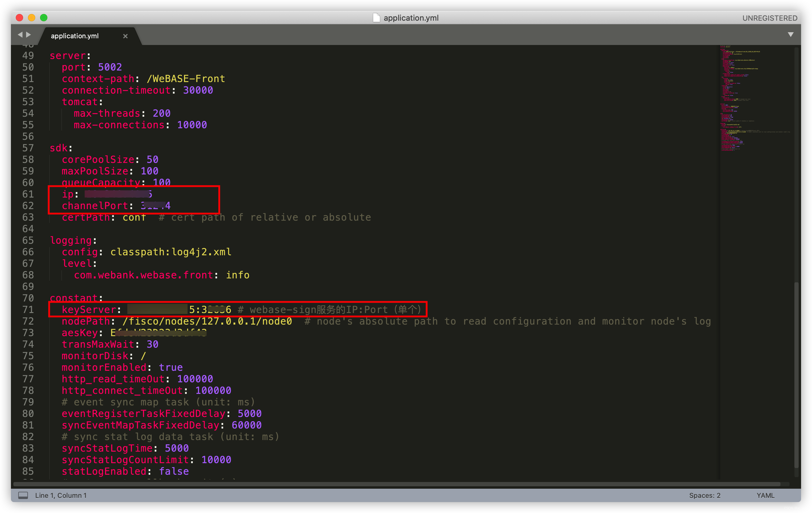Viewport: 812px width, 513px height.
Task: Click monitorEnabled value true
Action: 171,367
